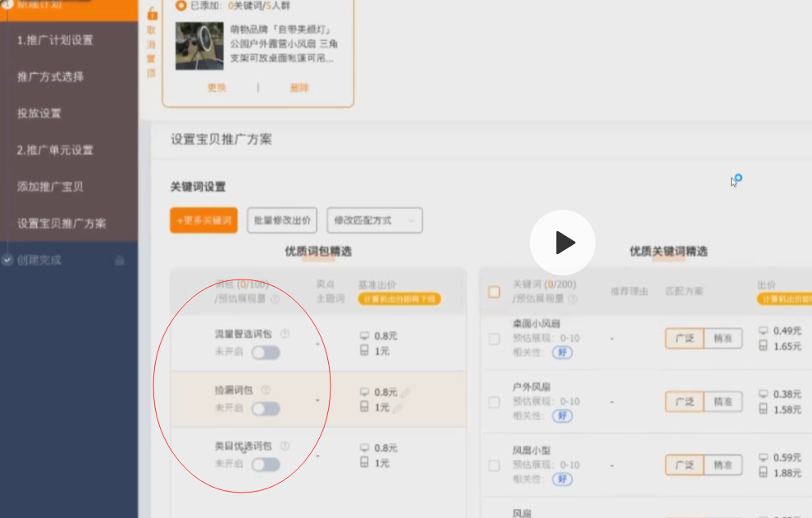Enable the 流量智选词包 toggle

pyautogui.click(x=265, y=352)
